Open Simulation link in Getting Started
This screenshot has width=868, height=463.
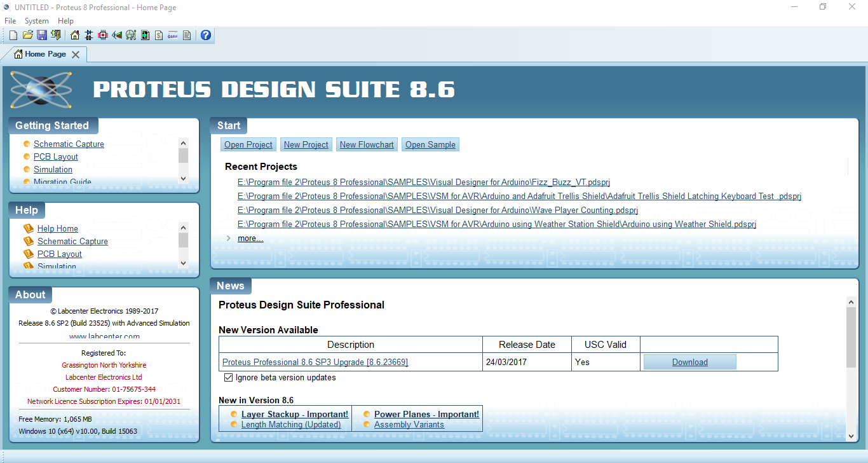tap(53, 169)
